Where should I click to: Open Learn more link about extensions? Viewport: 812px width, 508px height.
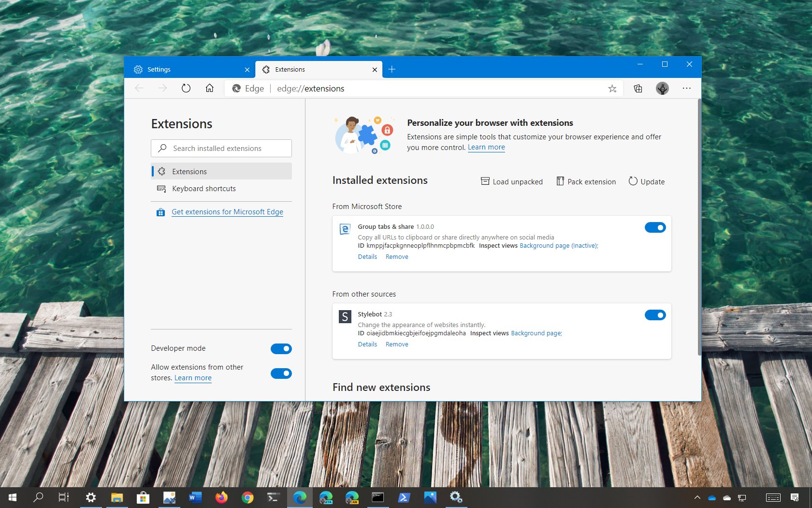coord(486,148)
